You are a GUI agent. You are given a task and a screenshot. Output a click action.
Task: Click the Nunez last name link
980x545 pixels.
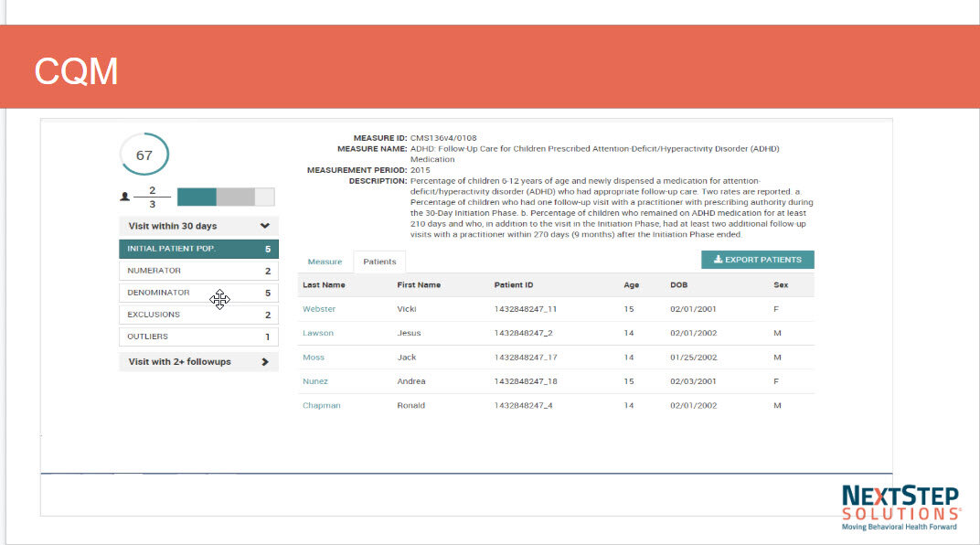point(315,381)
